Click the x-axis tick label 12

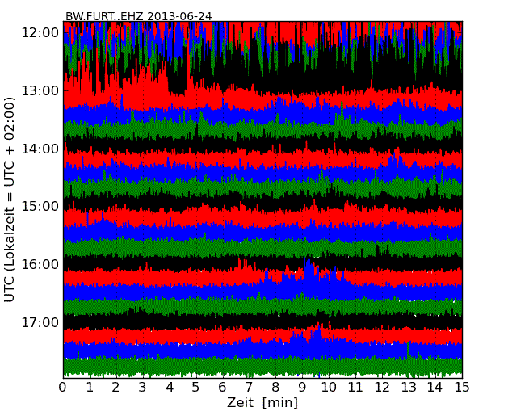click(x=382, y=388)
